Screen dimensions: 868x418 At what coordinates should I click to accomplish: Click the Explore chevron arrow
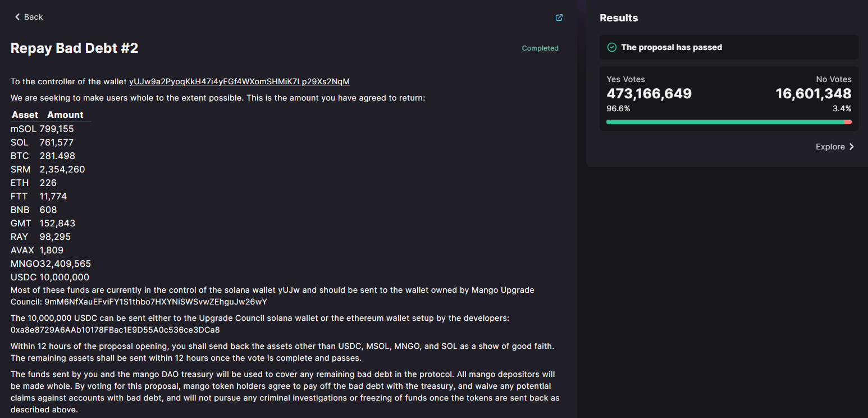(851, 147)
